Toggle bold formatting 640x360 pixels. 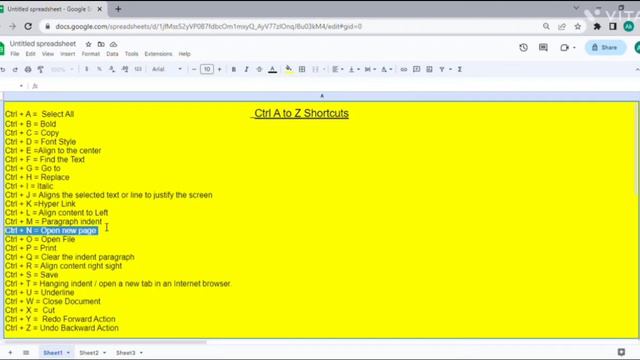tap(233, 69)
